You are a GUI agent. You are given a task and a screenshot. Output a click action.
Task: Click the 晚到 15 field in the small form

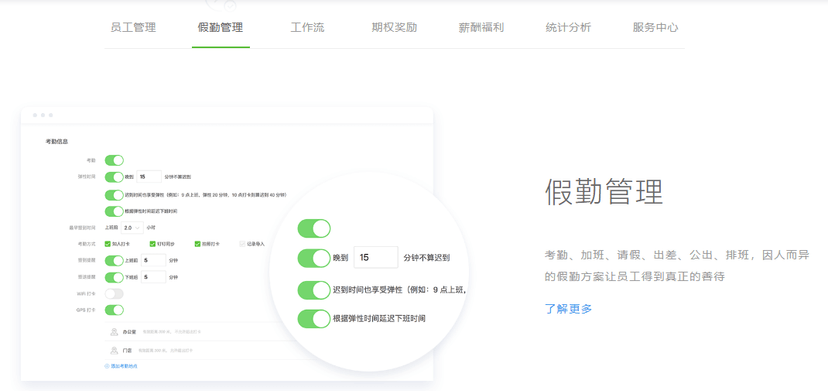(x=149, y=176)
